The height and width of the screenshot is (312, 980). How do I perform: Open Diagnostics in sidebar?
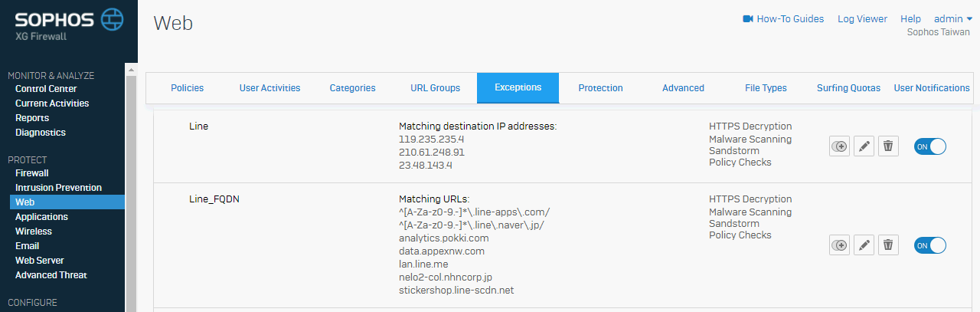coord(41,133)
